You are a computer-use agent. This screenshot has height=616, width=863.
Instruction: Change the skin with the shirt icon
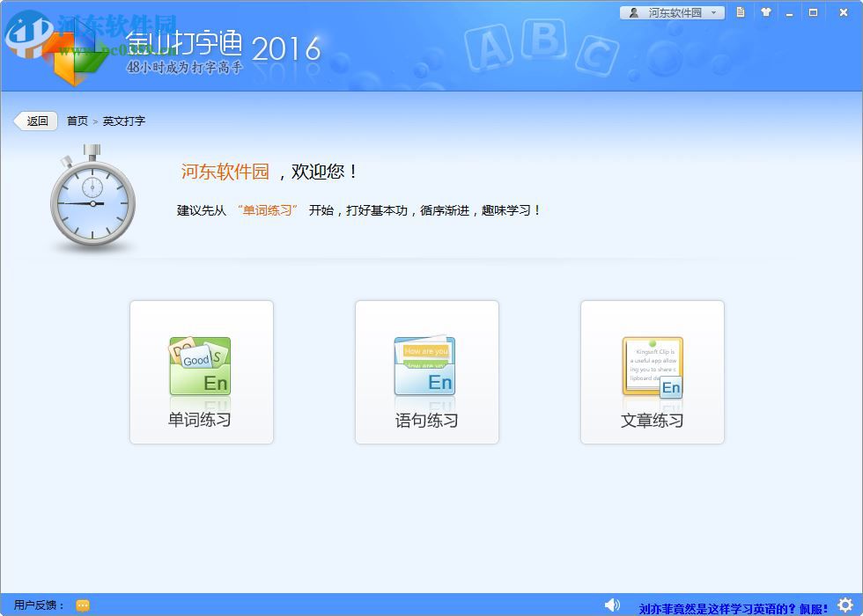coord(765,12)
